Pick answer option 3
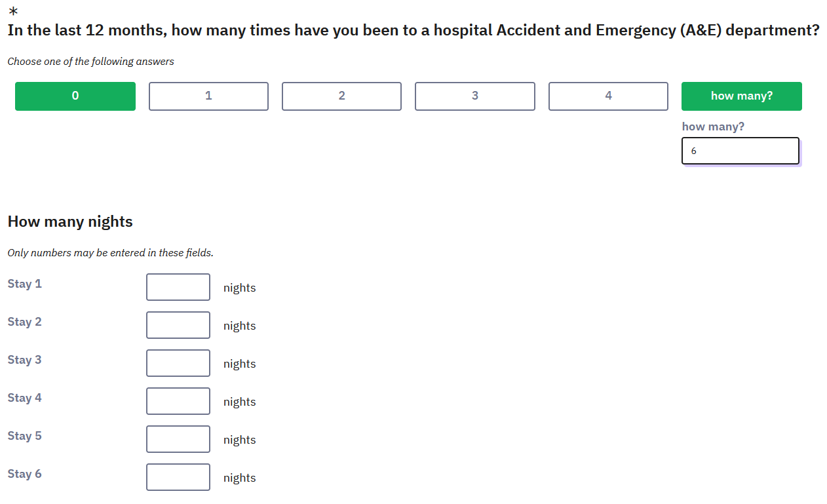Image resolution: width=827 pixels, height=504 pixels. tap(475, 96)
